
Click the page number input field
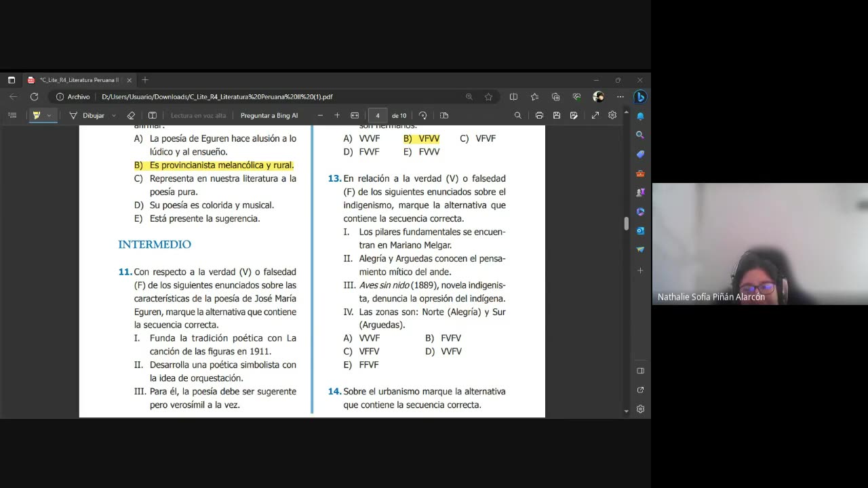378,115
